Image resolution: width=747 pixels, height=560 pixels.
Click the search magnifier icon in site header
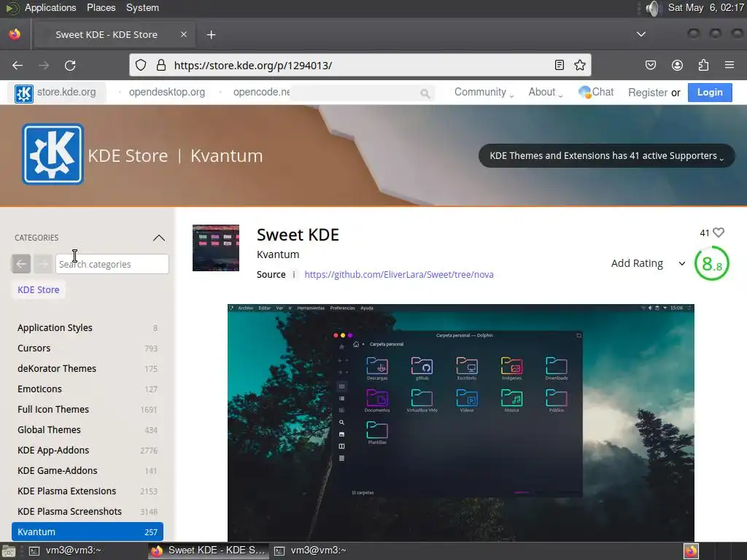point(425,93)
